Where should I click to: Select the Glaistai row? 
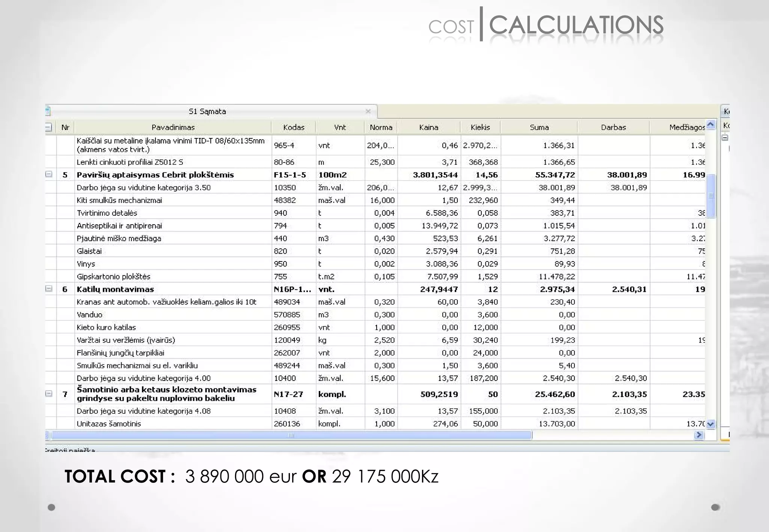tap(375, 251)
